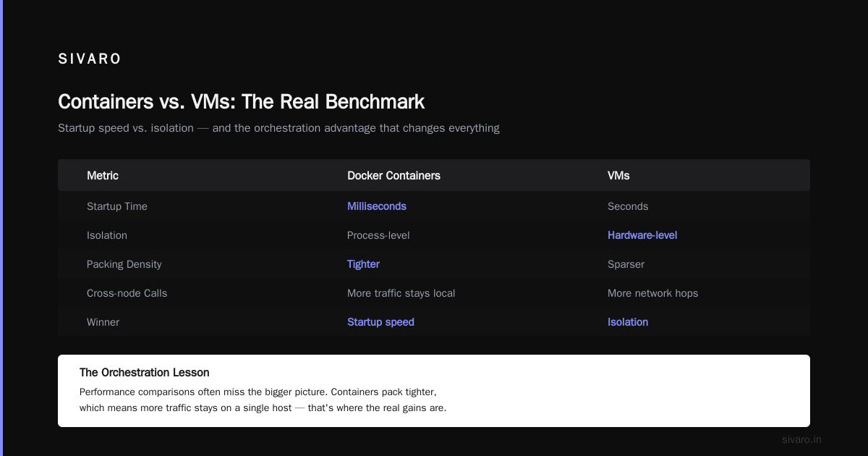Click the 'VMs' column header

[x=618, y=176]
